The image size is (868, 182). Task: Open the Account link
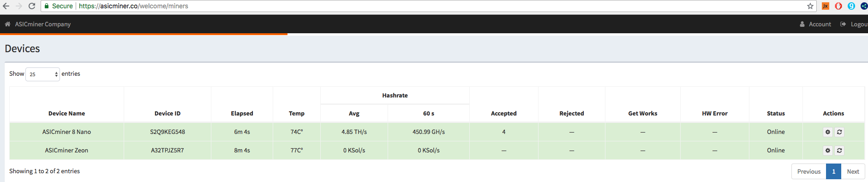tap(820, 24)
